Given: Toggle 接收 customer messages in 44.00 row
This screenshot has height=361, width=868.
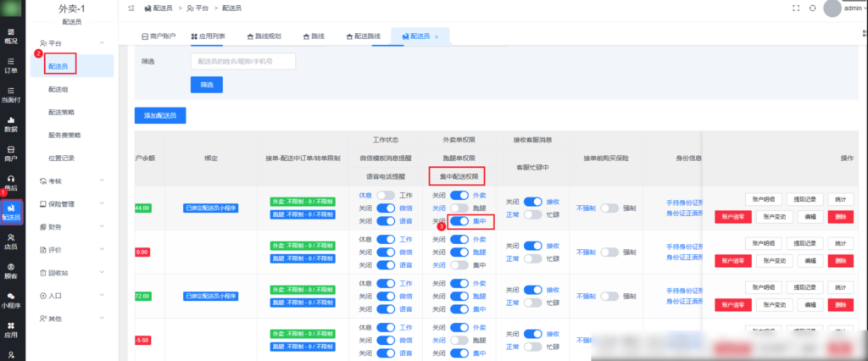Looking at the screenshot, I should coord(532,201).
